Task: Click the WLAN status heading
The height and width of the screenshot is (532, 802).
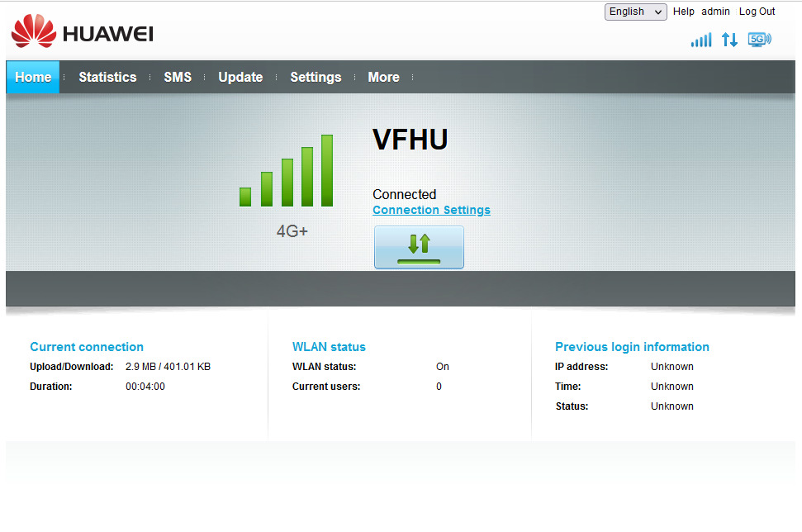Action: click(x=329, y=347)
